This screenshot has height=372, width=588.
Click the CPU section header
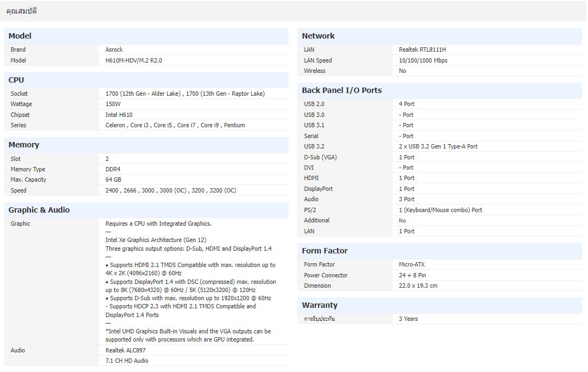click(15, 80)
